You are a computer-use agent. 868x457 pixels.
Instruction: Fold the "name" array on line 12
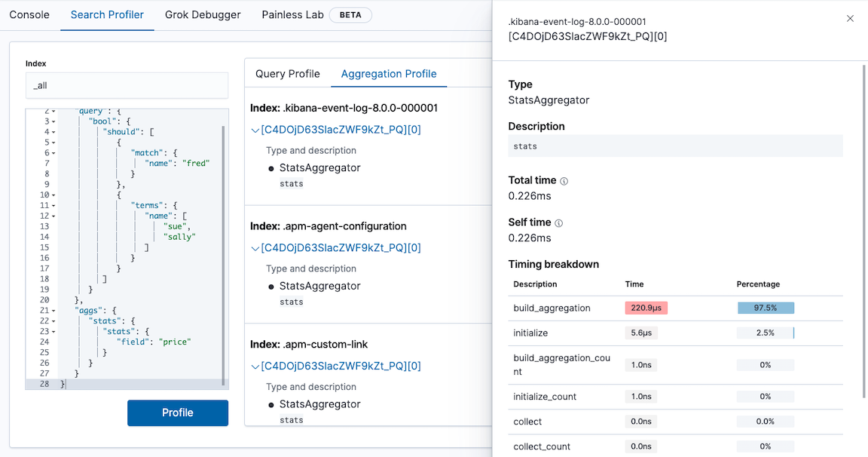(x=54, y=216)
